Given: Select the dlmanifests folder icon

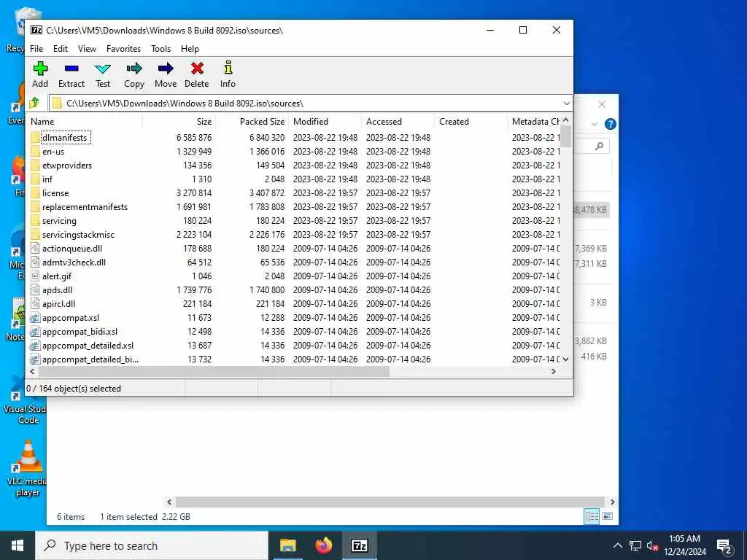Looking at the screenshot, I should (x=35, y=138).
